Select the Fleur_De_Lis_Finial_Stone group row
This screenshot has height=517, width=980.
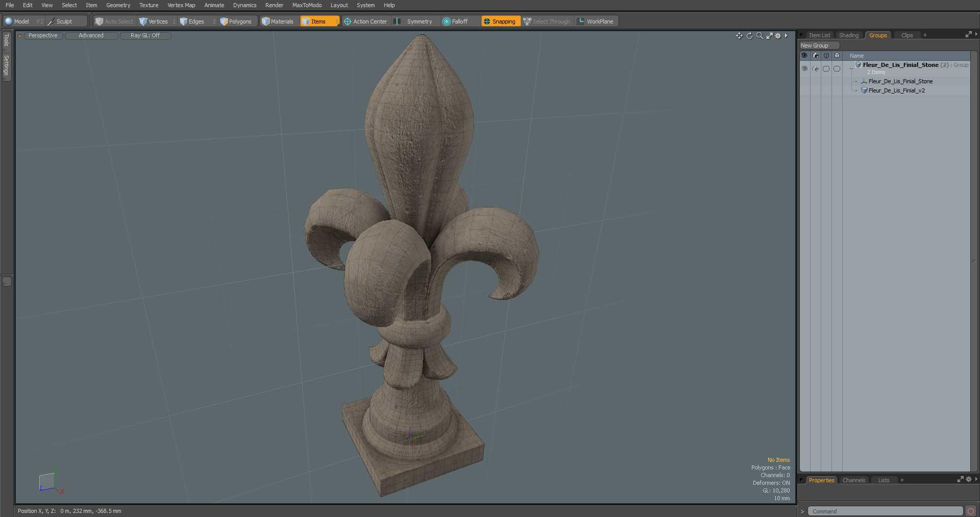pos(906,68)
